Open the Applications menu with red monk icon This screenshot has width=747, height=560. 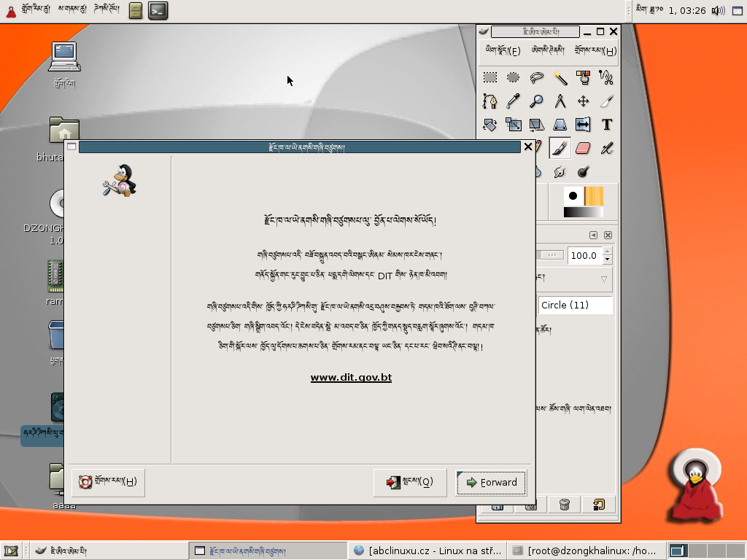point(28,10)
